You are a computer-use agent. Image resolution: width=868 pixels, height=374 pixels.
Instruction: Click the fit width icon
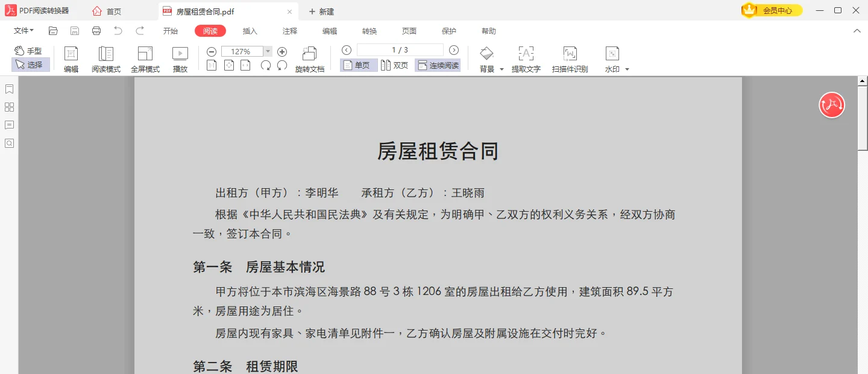pyautogui.click(x=245, y=66)
